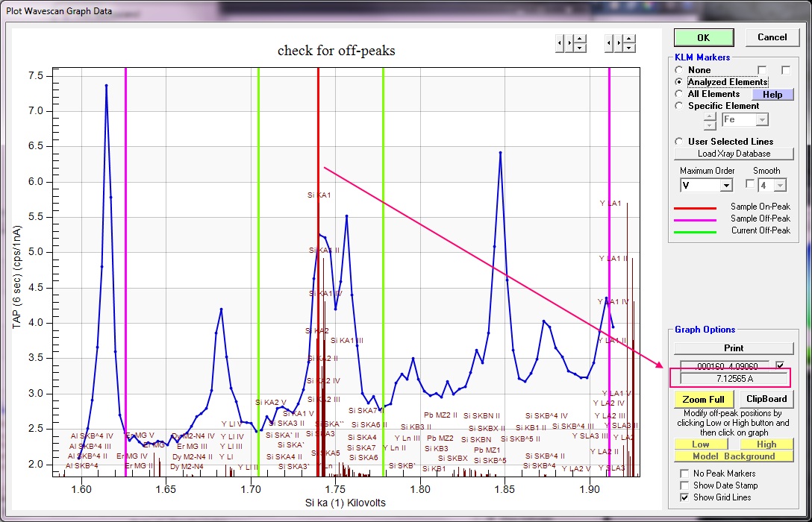Click the Model Background button
Viewport: 812px width, 522px height.
733,456
